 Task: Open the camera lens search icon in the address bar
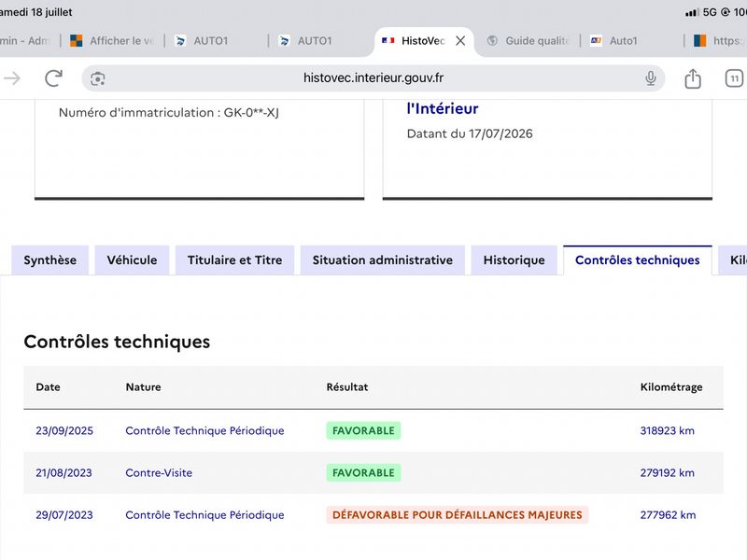click(x=98, y=78)
